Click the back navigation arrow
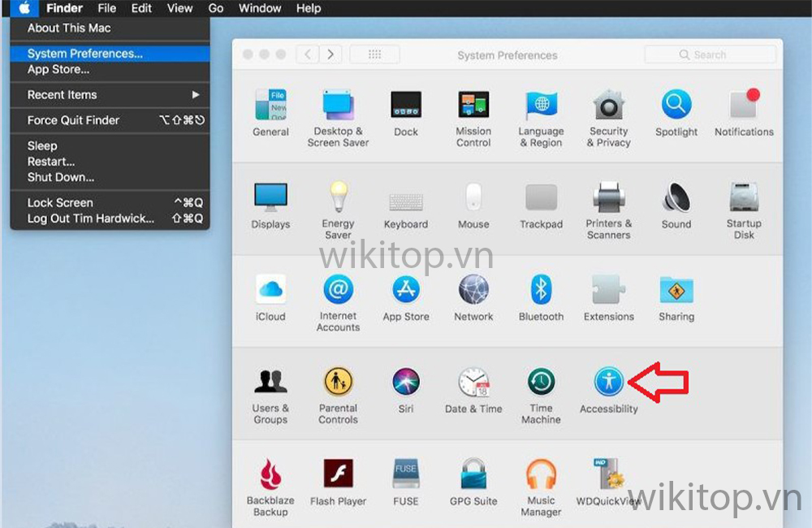This screenshot has width=812, height=528. [308, 54]
